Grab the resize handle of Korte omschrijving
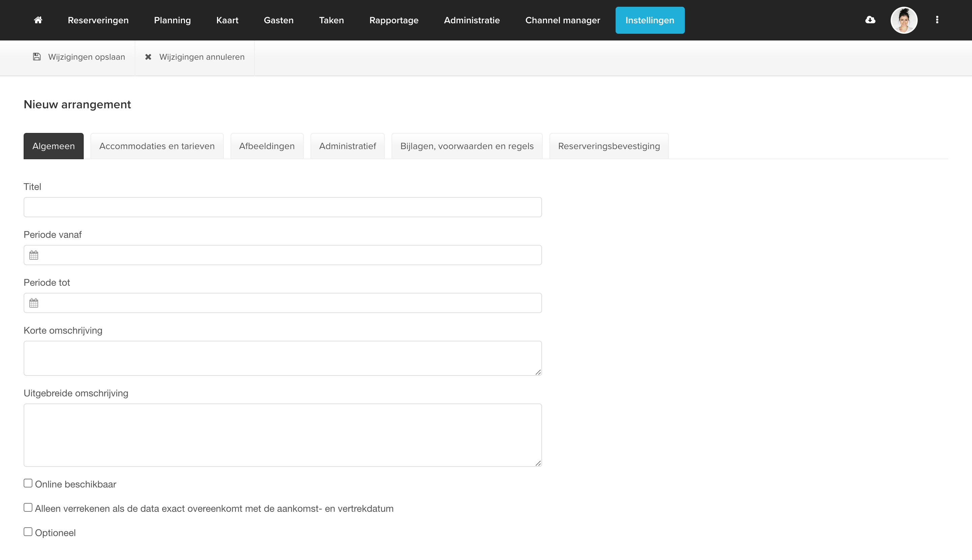Screen dimensions: 972x560 pos(538,372)
